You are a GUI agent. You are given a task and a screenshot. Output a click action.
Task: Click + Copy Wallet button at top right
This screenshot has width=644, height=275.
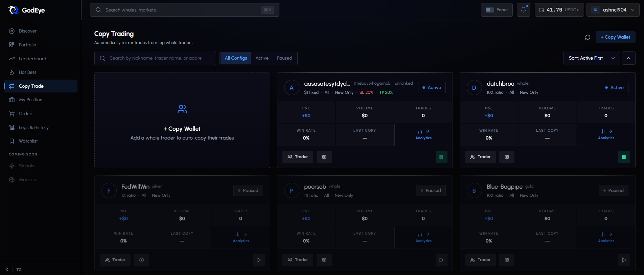pyautogui.click(x=615, y=37)
